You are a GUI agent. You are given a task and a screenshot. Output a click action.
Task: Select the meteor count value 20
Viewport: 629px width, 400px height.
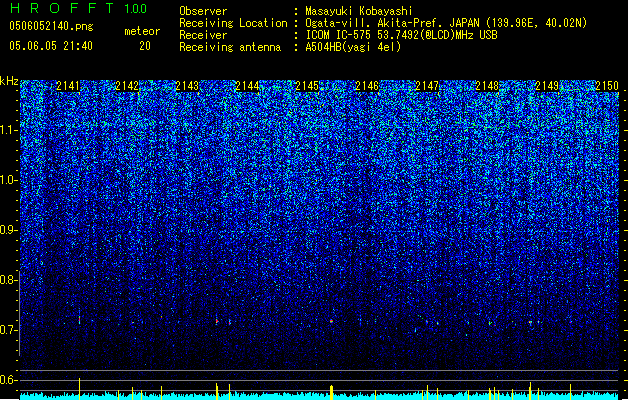pyautogui.click(x=145, y=46)
